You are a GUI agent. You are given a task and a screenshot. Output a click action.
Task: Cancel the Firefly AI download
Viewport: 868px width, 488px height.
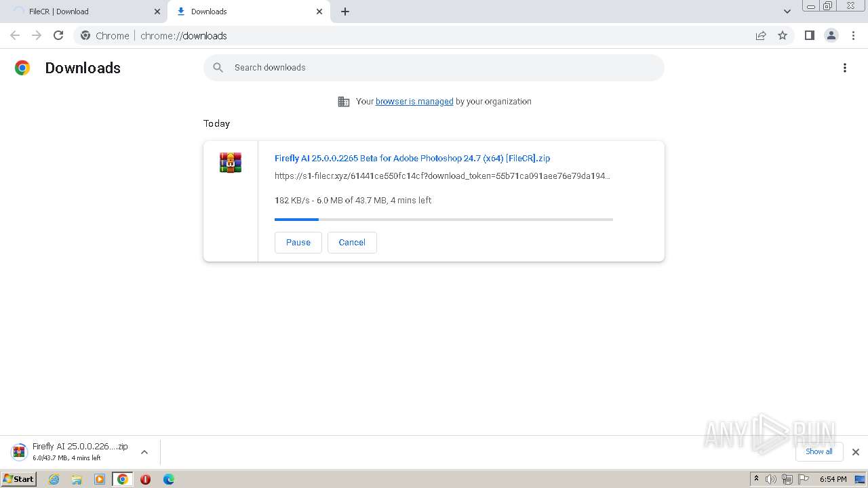tap(352, 243)
